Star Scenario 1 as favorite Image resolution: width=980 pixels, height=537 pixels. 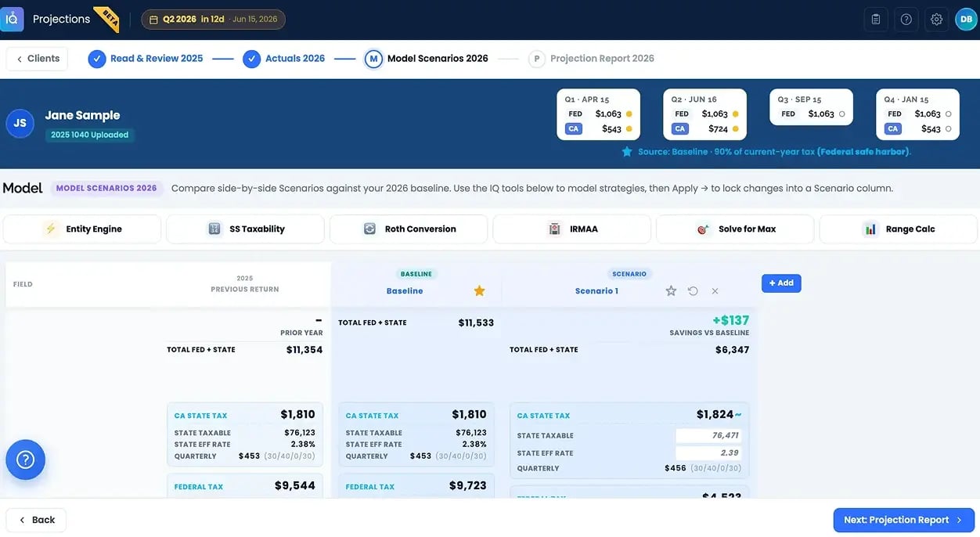click(671, 291)
